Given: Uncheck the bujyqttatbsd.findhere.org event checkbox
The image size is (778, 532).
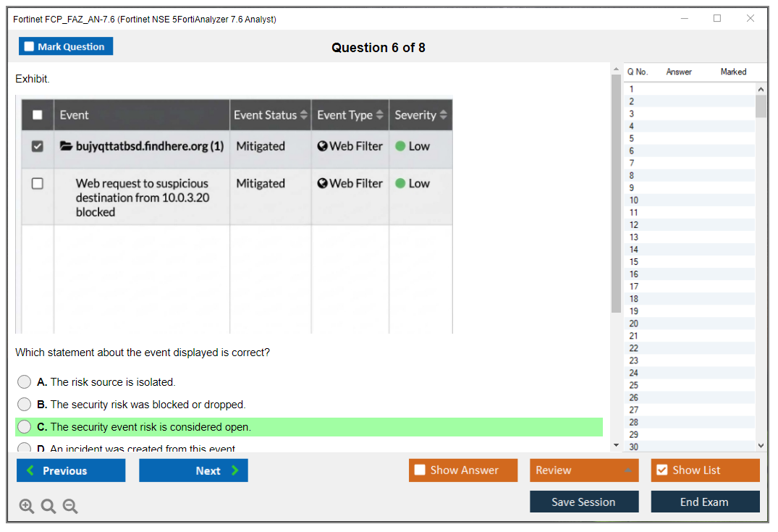Looking at the screenshot, I should pyautogui.click(x=37, y=146).
